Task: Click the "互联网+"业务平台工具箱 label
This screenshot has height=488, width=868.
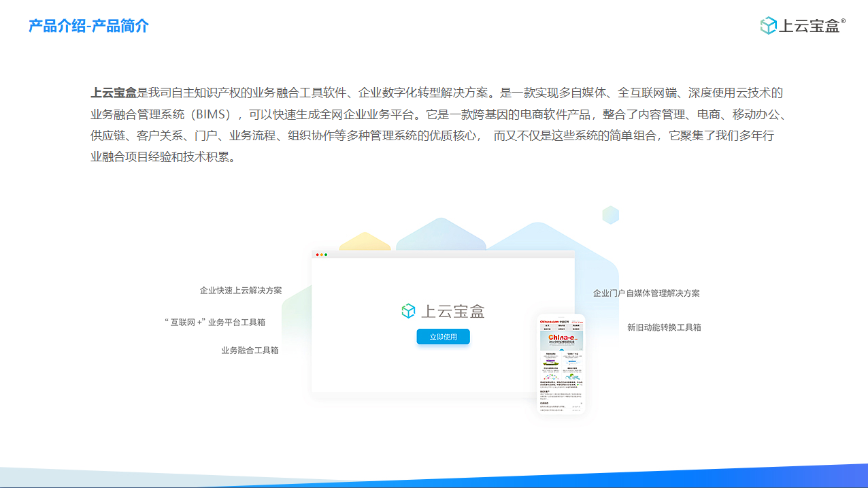Action: point(215,323)
